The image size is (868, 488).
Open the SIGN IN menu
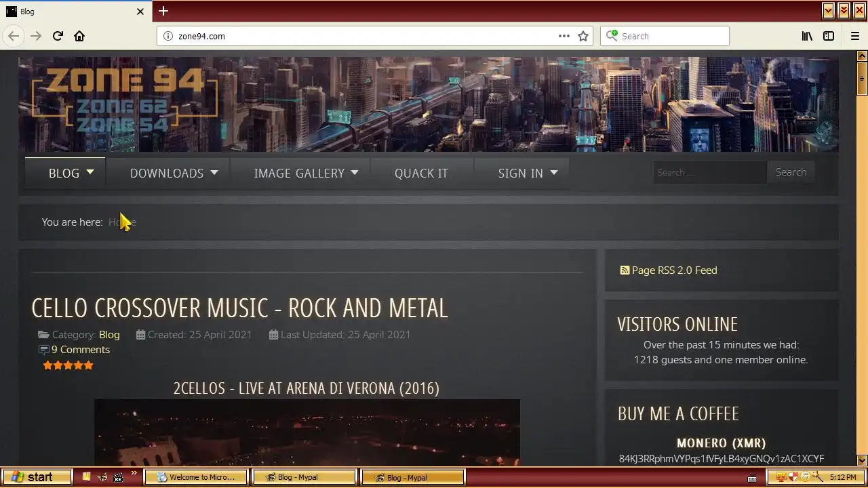[521, 174]
